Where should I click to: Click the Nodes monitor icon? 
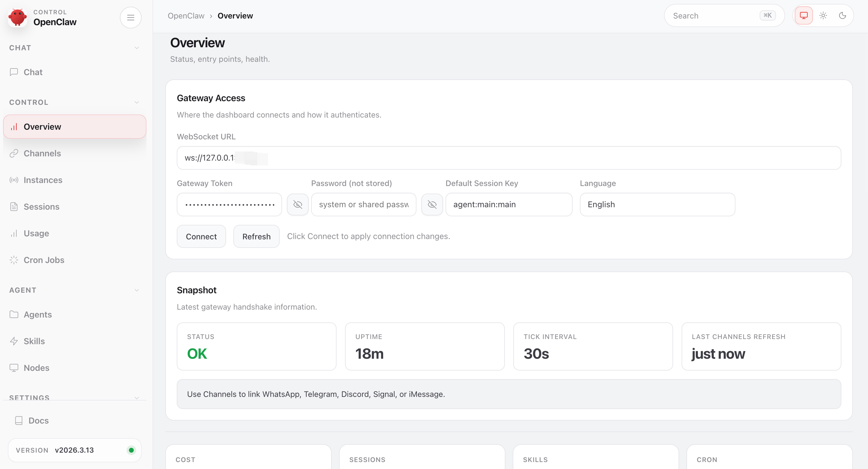(x=14, y=368)
